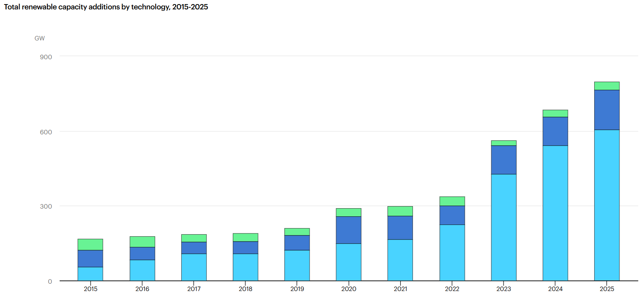644x300 pixels.
Task: Click the dark blue segment of the 2025 bar
Action: click(606, 110)
